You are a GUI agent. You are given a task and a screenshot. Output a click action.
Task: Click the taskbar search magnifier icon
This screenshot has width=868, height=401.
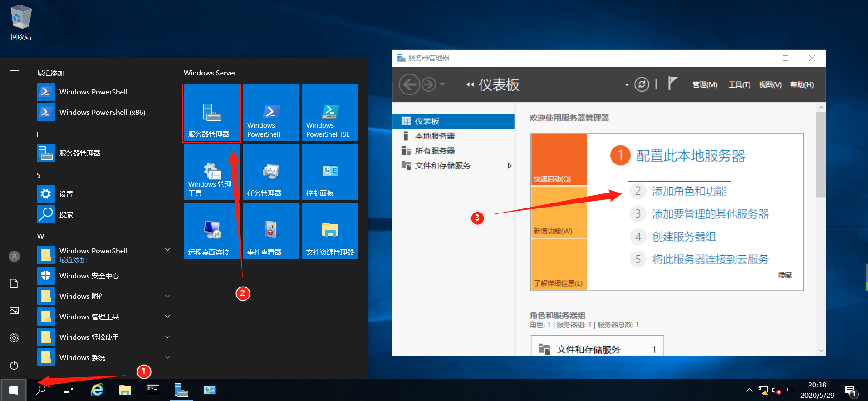coord(41,390)
